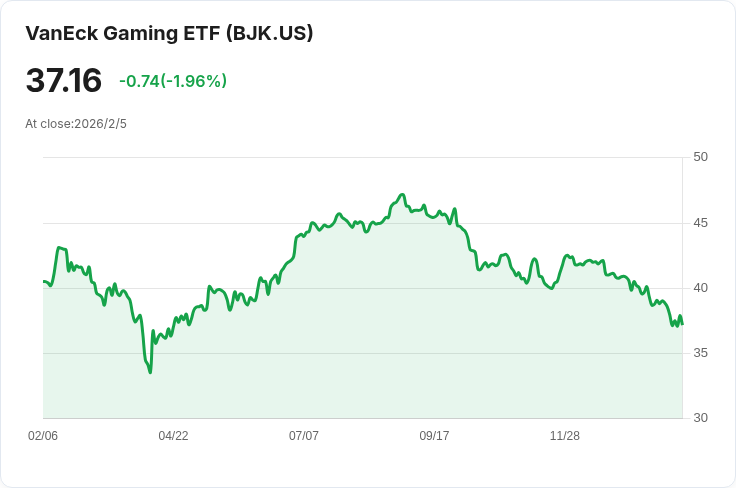Click the 02/06 date label
The height and width of the screenshot is (488, 736).
coord(43,436)
